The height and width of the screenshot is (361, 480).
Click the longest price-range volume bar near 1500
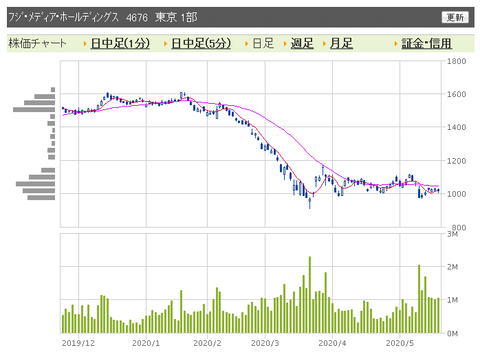34,110
